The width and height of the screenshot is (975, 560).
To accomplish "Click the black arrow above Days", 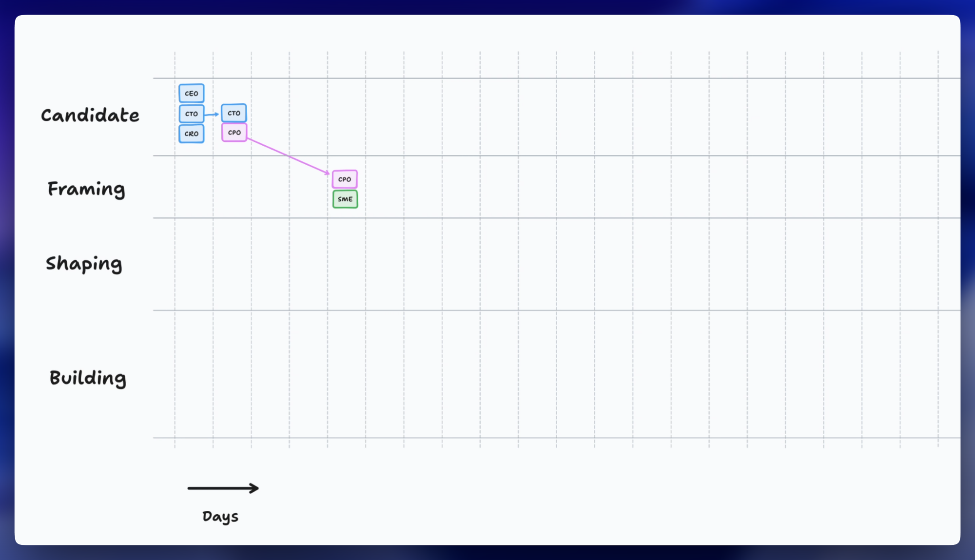I will click(x=223, y=488).
